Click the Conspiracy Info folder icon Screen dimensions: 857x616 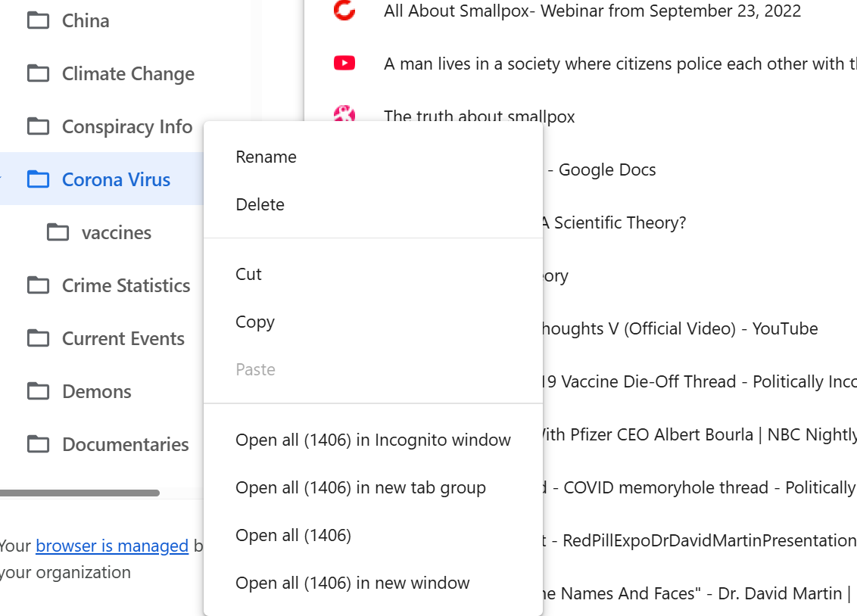point(39,126)
